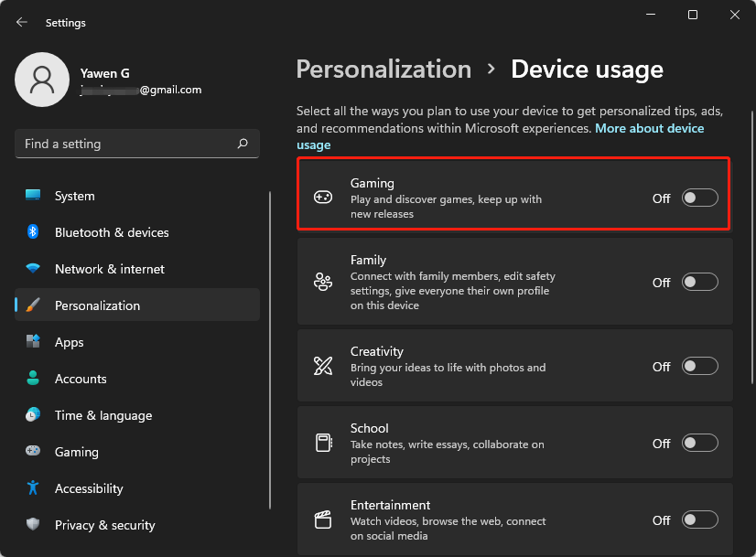Click the Privacy & security shield icon

tap(33, 524)
